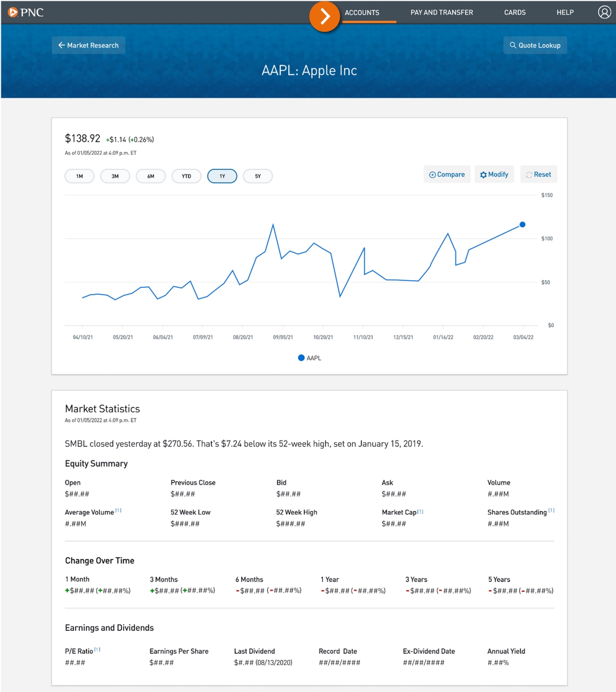Enable the 5Y chart range
616x692 pixels.
click(257, 176)
